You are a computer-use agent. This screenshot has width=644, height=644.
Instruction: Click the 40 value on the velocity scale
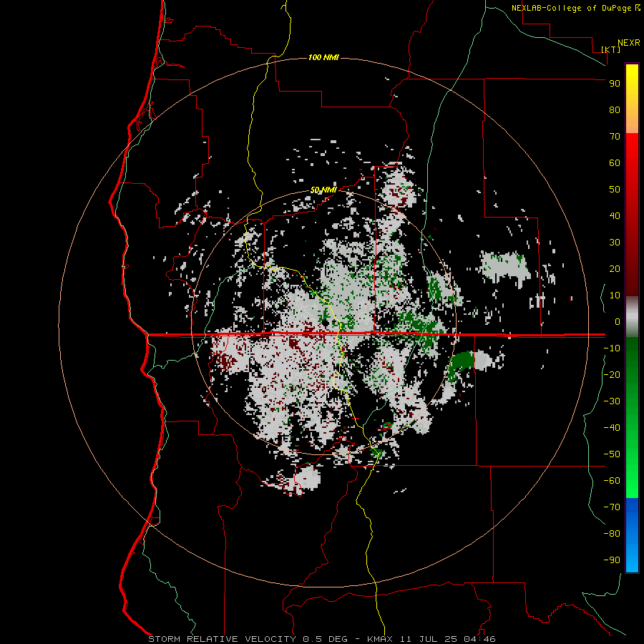[x=615, y=215]
